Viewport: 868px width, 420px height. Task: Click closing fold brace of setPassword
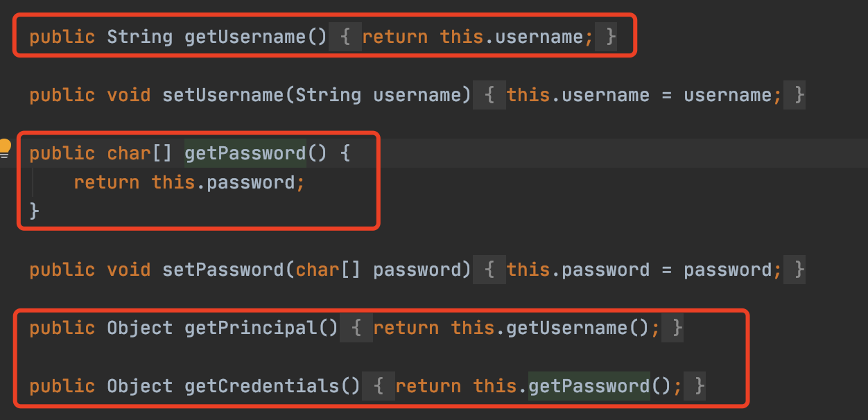point(799,270)
